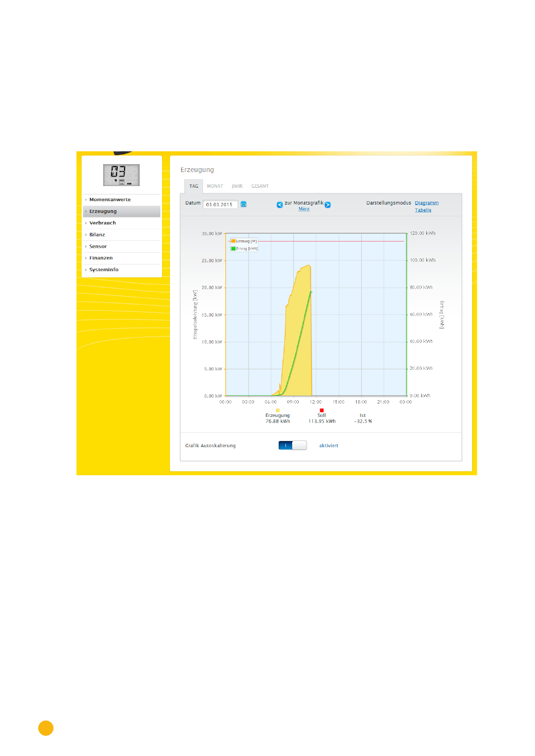The width and height of the screenshot is (535, 756).
Task: Go to next day with right arrow
Action: [x=328, y=205]
